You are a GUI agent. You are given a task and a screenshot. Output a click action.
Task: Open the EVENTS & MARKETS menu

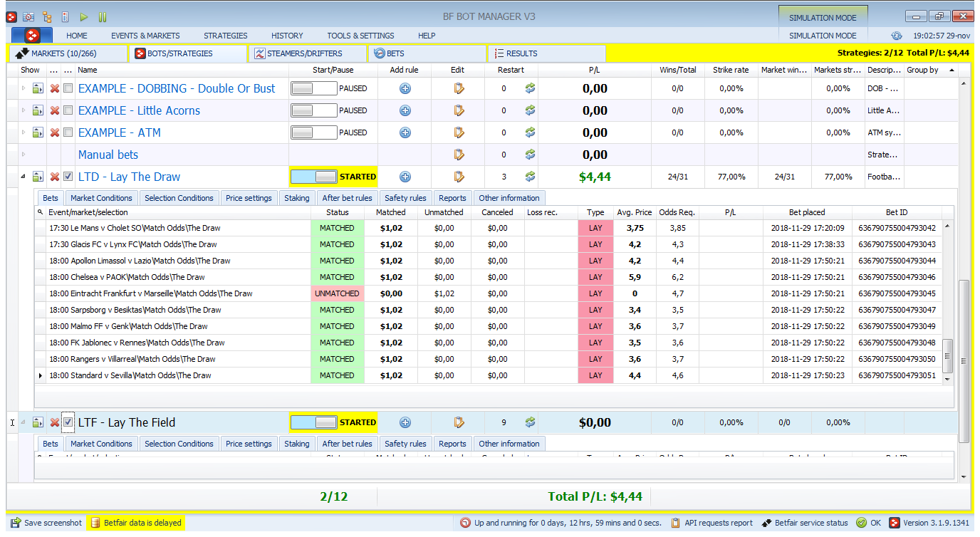tap(145, 36)
